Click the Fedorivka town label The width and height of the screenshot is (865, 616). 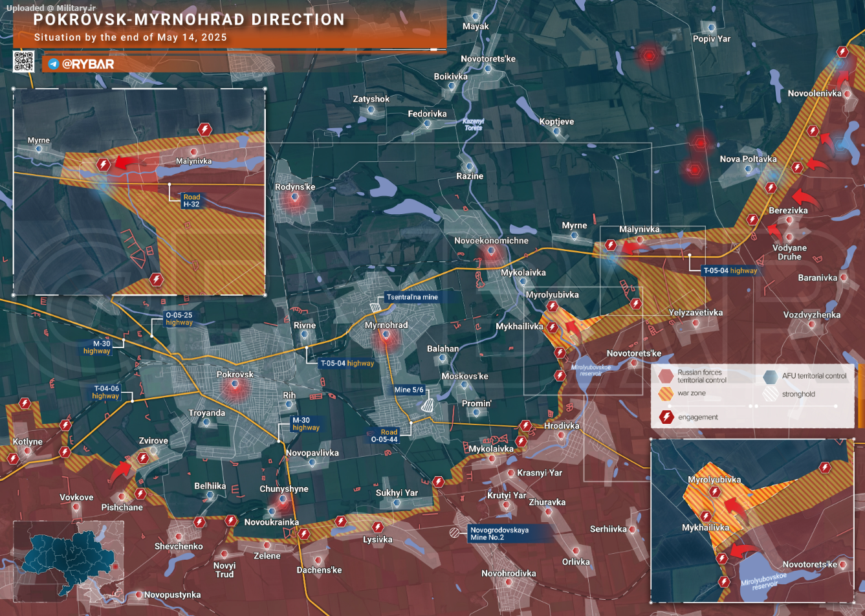(428, 114)
